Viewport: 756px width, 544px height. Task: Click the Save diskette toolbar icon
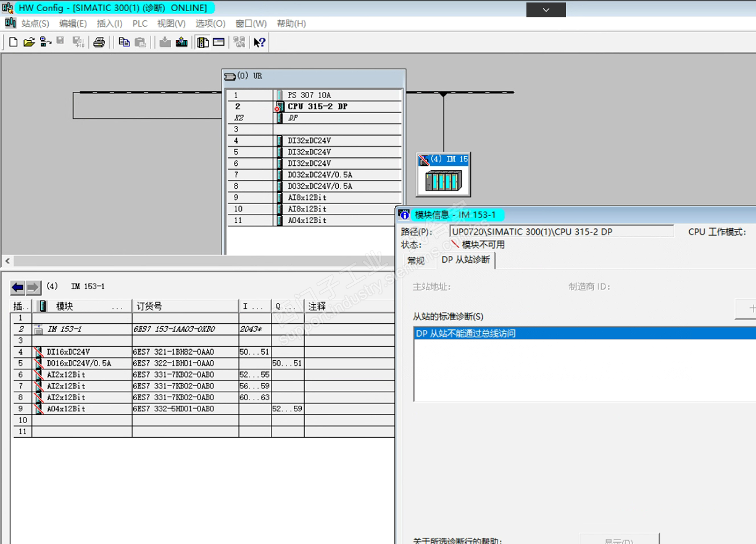click(x=60, y=42)
